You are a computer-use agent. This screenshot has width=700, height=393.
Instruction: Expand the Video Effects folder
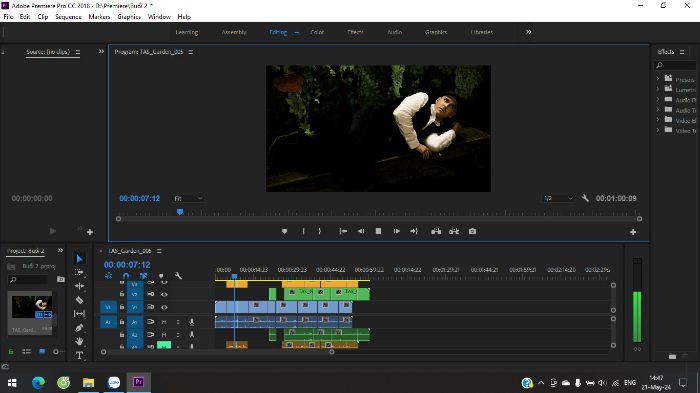tap(658, 120)
